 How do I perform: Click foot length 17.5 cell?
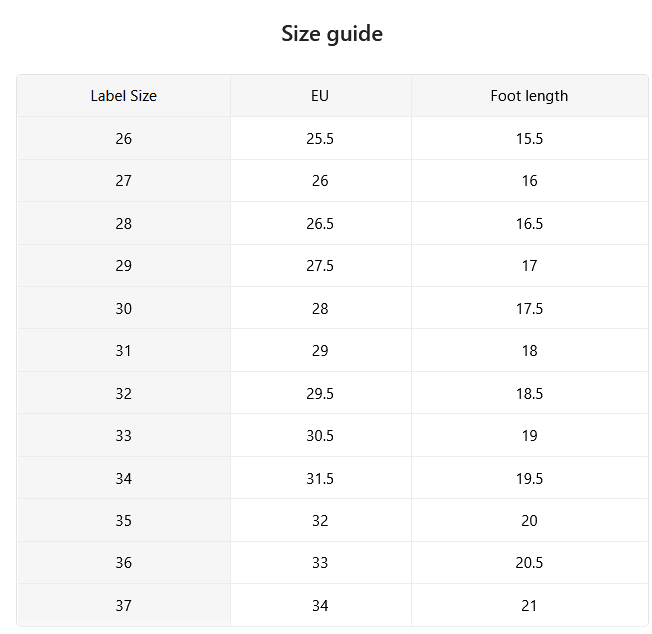point(529,308)
